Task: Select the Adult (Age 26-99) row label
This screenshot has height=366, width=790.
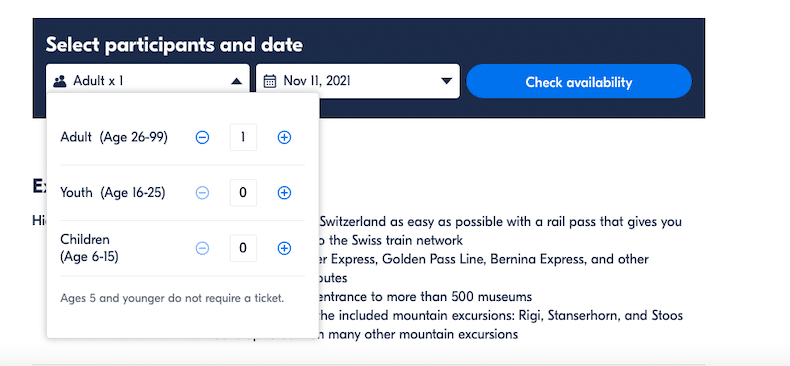Action: pos(114,137)
